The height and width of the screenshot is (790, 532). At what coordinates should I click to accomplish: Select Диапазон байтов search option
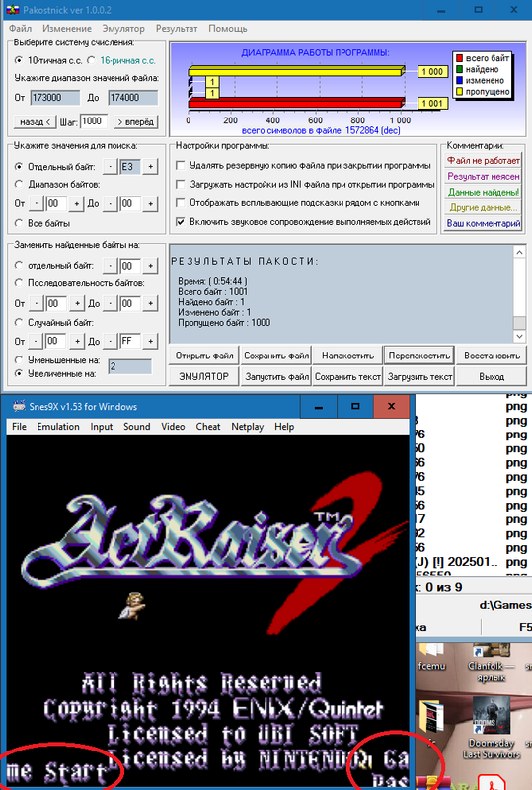[x=19, y=185]
